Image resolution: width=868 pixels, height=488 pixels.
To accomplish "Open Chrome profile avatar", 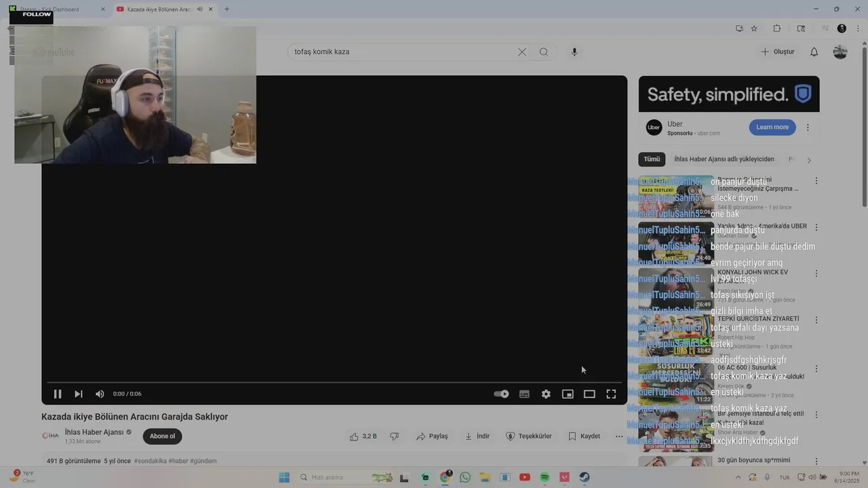I will click(x=842, y=28).
